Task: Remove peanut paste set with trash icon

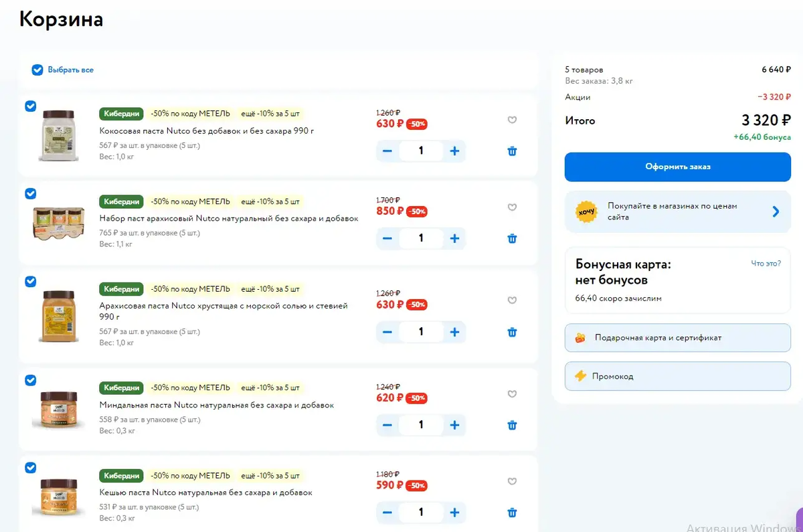Action: [512, 238]
